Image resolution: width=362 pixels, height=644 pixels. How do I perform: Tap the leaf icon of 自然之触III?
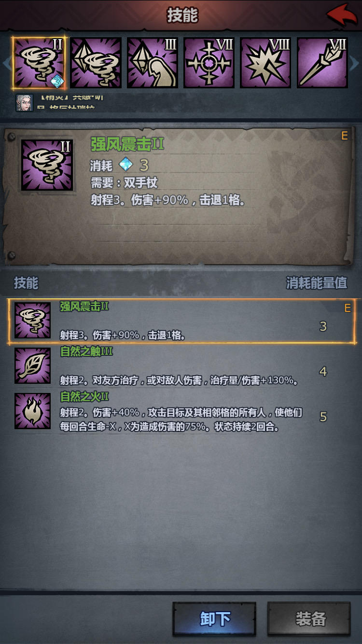[x=32, y=365]
